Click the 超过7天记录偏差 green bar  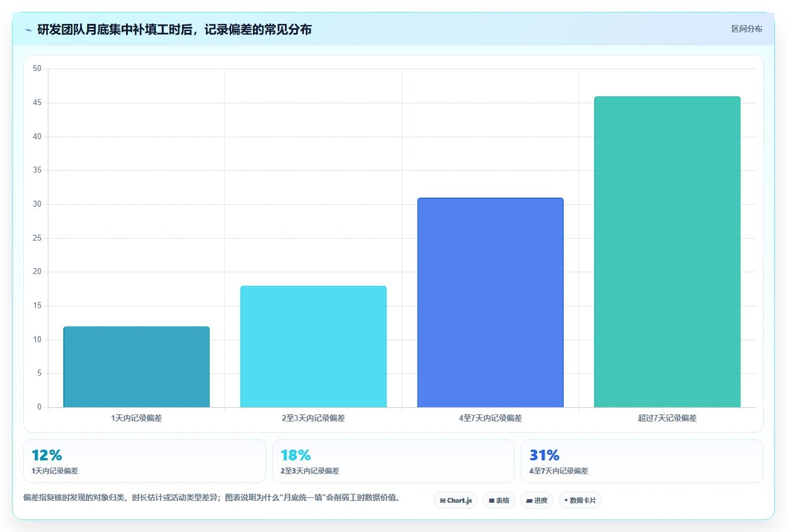[x=667, y=252]
